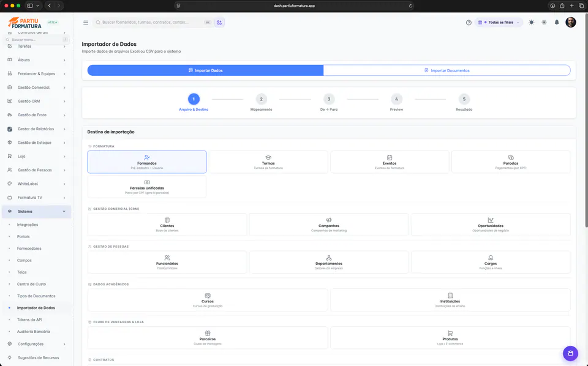The height and width of the screenshot is (366, 588).
Task: Expand the Gestão Comercial menu
Action: coord(36,88)
